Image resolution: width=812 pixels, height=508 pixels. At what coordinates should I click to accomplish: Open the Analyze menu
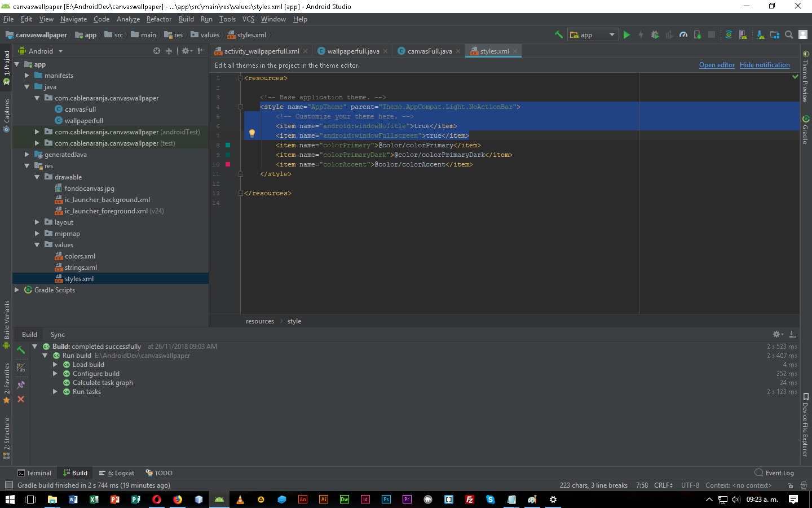[128, 19]
